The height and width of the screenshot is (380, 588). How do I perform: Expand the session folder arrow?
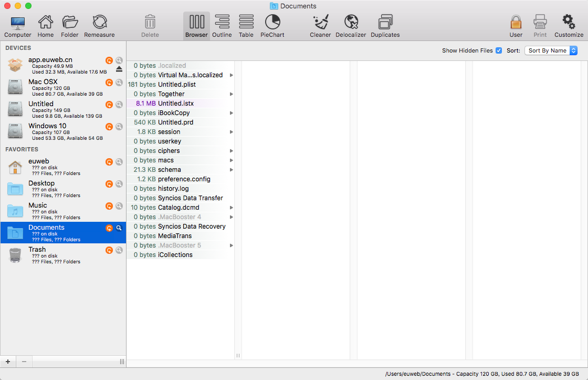click(x=232, y=132)
